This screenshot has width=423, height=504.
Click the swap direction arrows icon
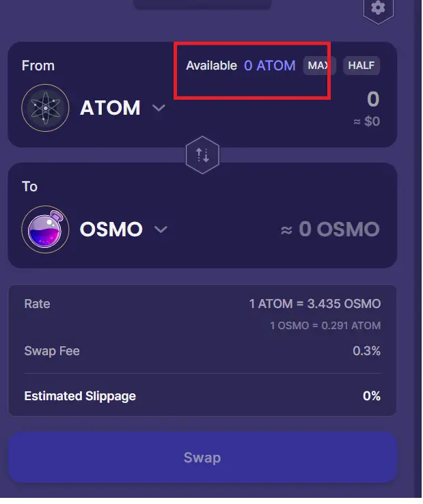(202, 155)
